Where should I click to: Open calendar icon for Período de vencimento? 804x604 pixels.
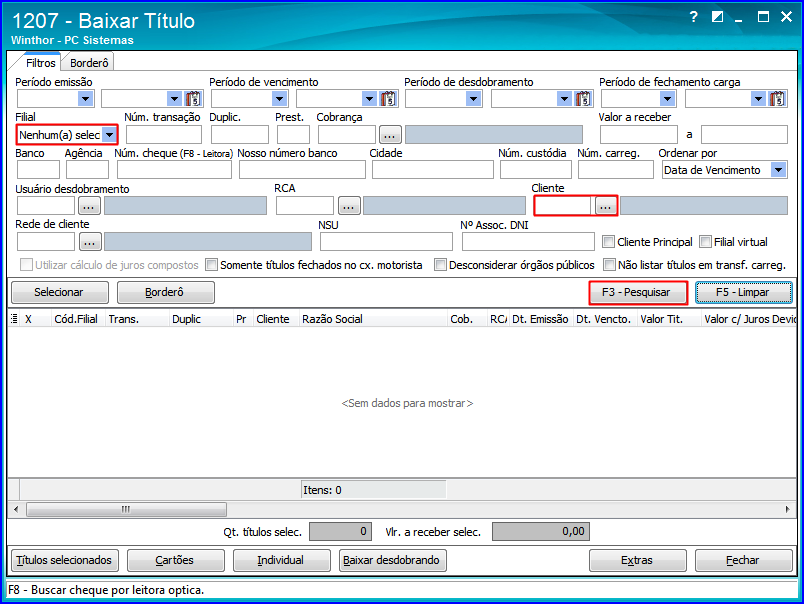pos(388,98)
